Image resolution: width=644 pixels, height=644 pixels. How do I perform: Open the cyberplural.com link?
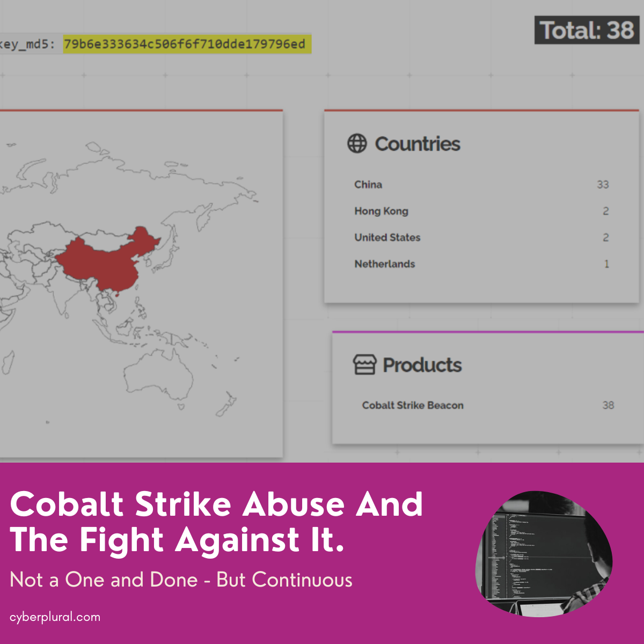[x=55, y=617]
